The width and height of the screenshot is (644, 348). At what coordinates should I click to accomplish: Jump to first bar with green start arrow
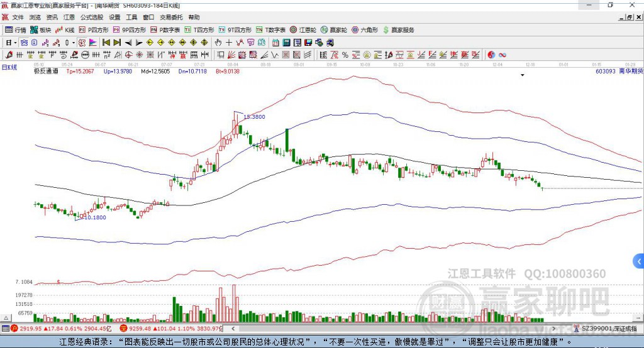click(x=106, y=42)
